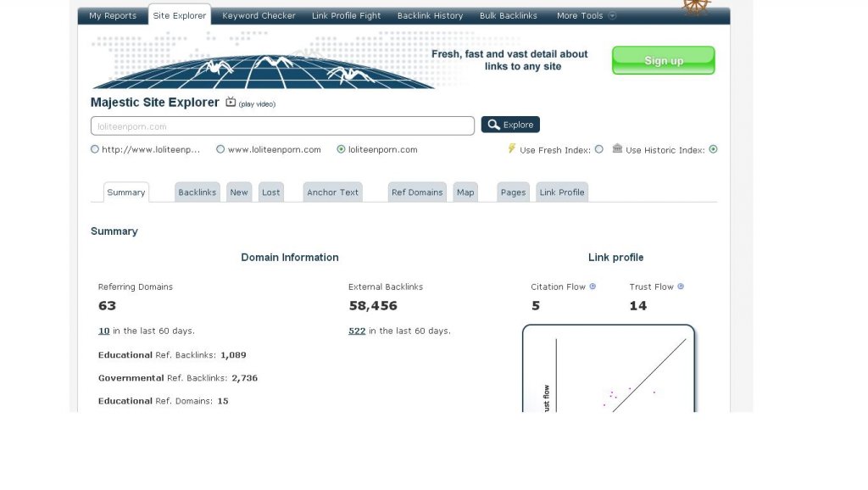This screenshot has height=490, width=868.
Task: Click the Domain Information heading
Action: click(x=290, y=258)
